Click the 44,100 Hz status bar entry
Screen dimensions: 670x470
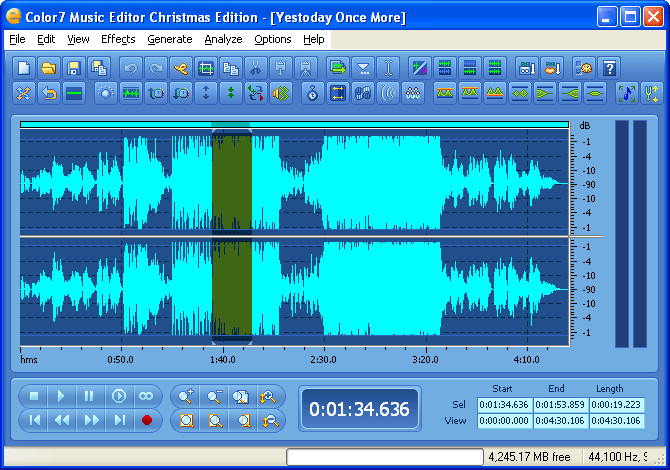tap(619, 457)
